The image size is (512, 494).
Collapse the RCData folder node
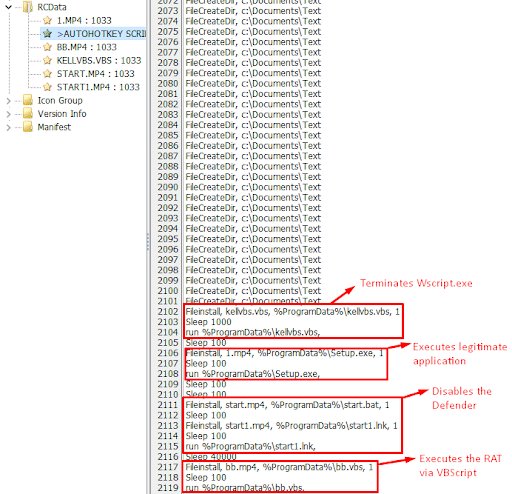point(9,7)
